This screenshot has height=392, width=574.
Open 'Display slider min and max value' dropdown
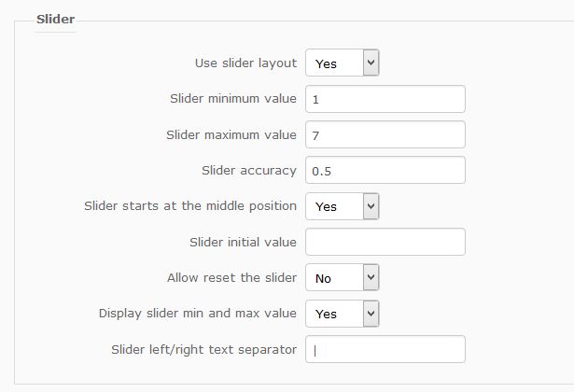coord(342,314)
